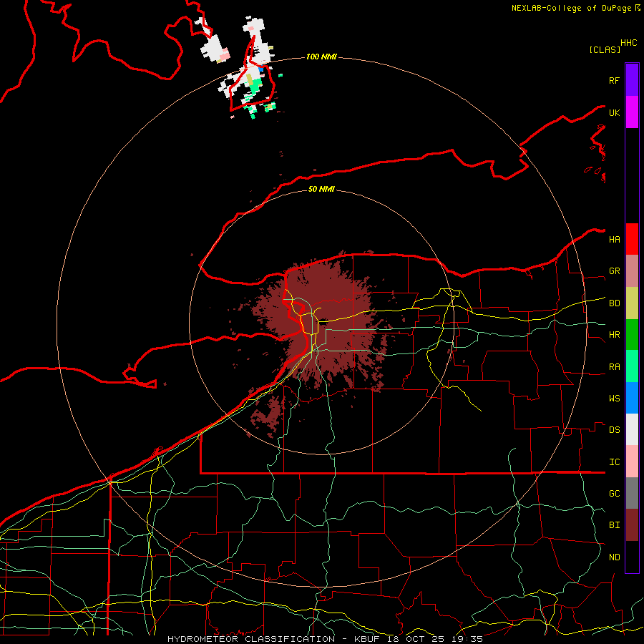Image resolution: width=644 pixels, height=644 pixels.
Task: Click the RA legend label
Action: [615, 367]
